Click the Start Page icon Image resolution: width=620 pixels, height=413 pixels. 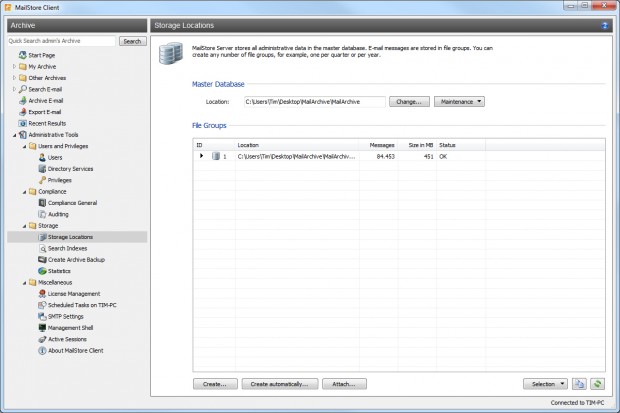(23, 55)
